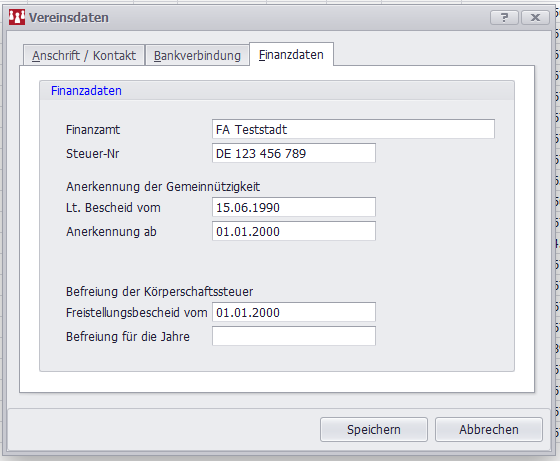The image size is (560, 461).
Task: Click the Steuer-Nr label text
Action: click(x=92, y=154)
